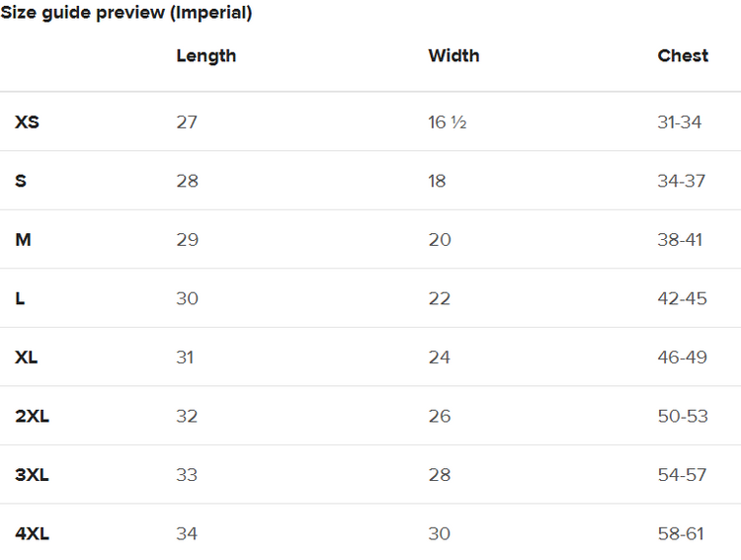Viewport: 741px width, 560px height.
Task: Click the 3XL length value 33
Action: [187, 475]
